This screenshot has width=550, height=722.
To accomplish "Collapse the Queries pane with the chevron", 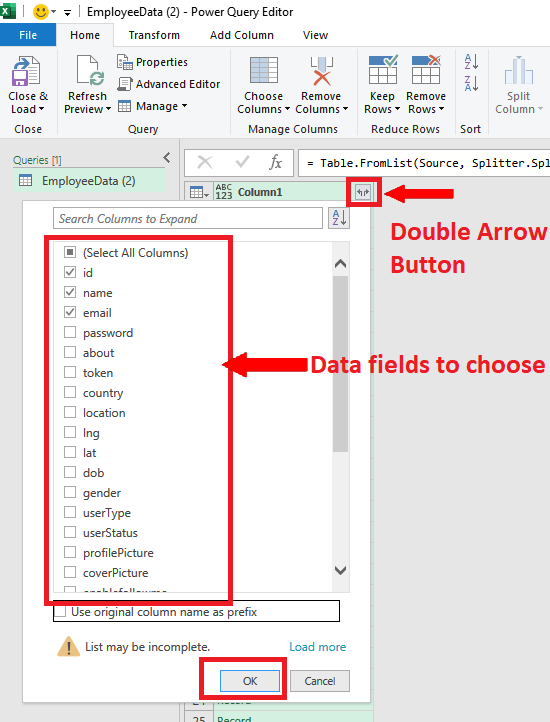I will pos(167,158).
